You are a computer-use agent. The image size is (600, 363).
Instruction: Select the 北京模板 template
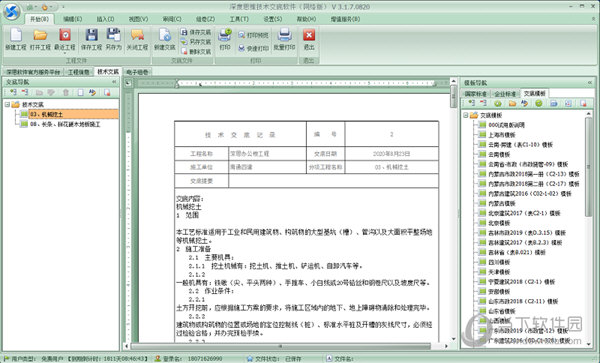499,223
